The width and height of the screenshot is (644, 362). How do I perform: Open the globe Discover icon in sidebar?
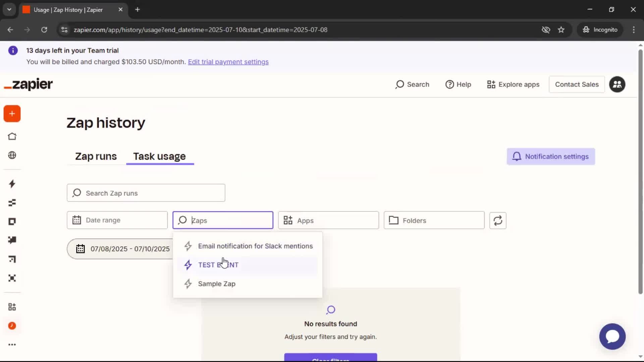(12, 155)
